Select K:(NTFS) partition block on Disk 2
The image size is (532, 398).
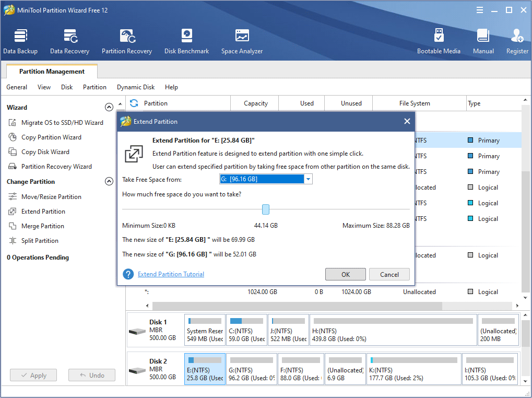click(x=414, y=369)
